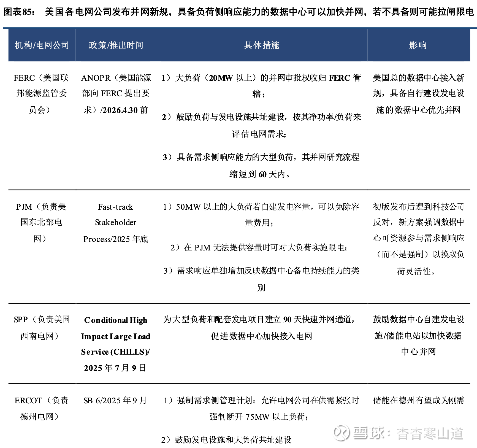Click the "影响" column header
The height and width of the screenshot is (448, 477).
pyautogui.click(x=418, y=45)
